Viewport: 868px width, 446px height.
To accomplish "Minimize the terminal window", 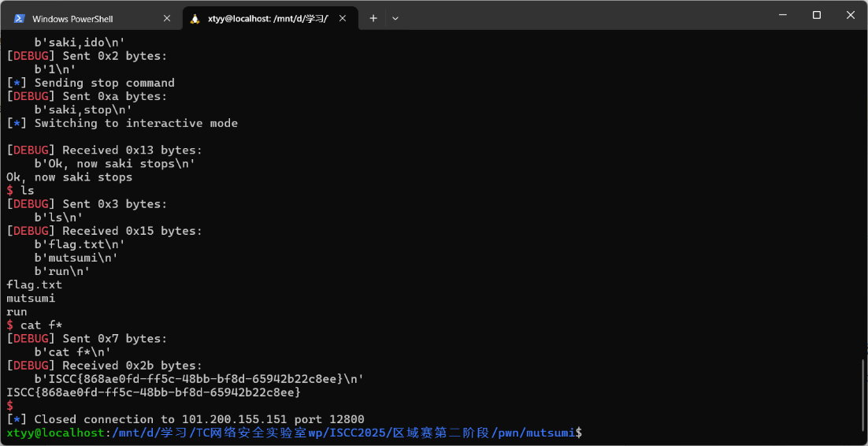I will point(783,15).
